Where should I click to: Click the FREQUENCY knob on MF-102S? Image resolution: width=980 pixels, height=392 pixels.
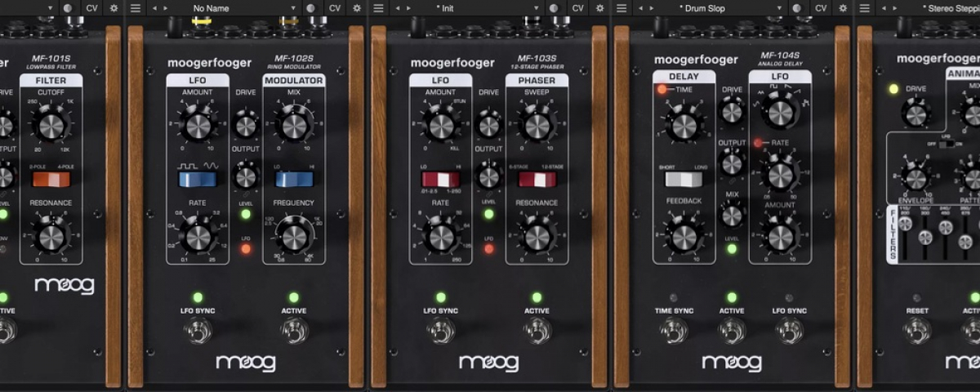(294, 237)
